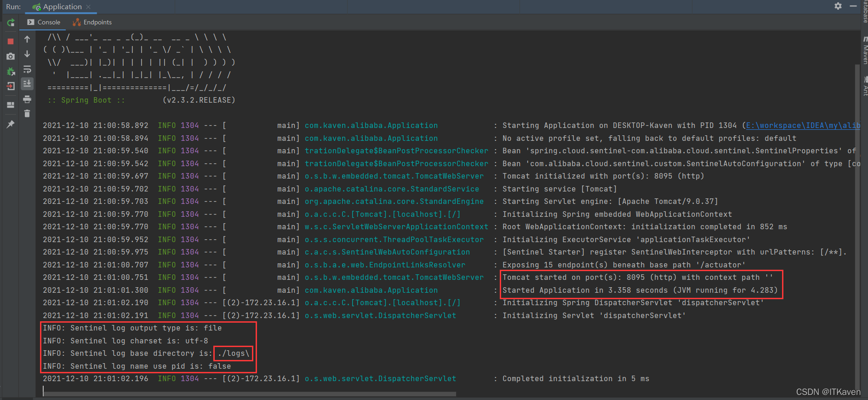Click 'Starting Servlet engine: [Apache Tomcat/9.0.37]' message
The height and width of the screenshot is (400, 868).
pos(610,202)
